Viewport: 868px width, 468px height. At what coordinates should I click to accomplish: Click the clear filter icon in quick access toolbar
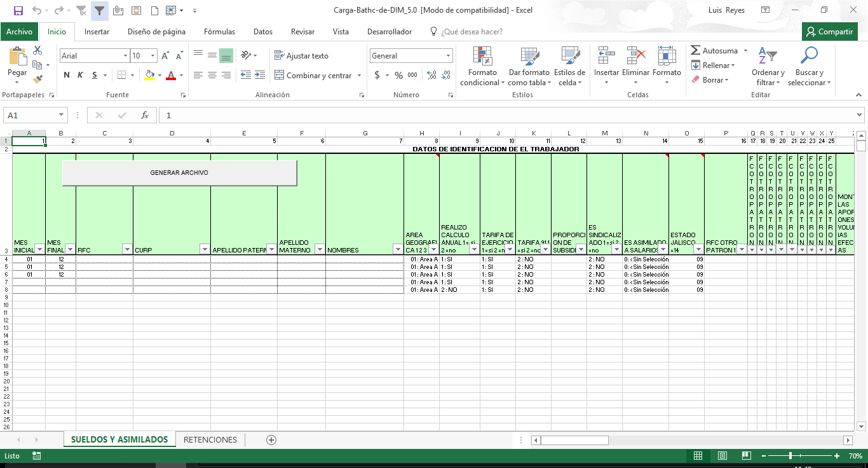pyautogui.click(x=81, y=10)
